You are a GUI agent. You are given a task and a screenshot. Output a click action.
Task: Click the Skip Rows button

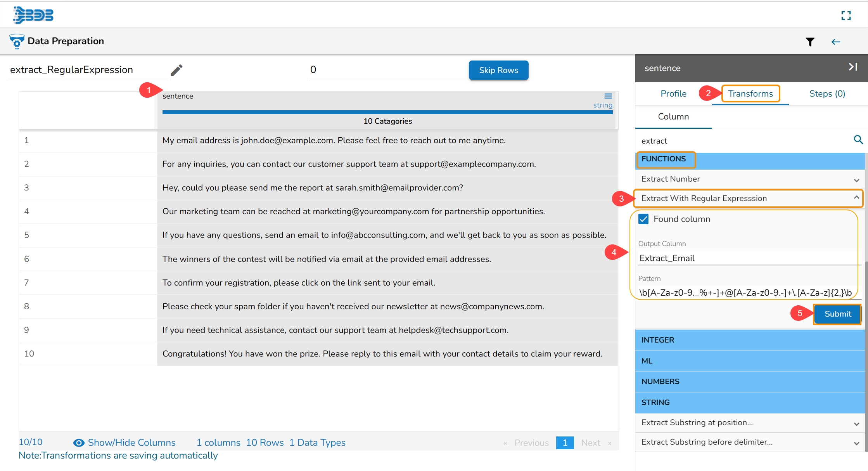coord(498,70)
